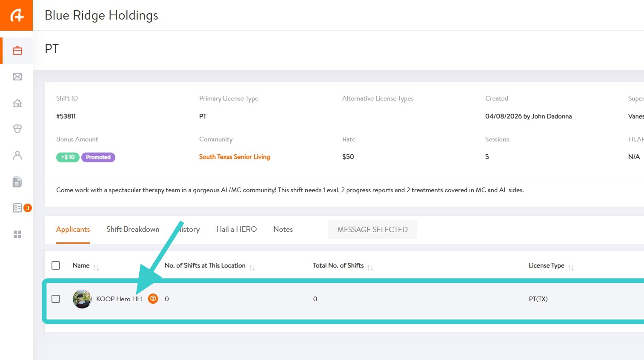This screenshot has width=644, height=360.
Task: Click the KOOP Hero HH avatar thumbnail
Action: pos(82,299)
